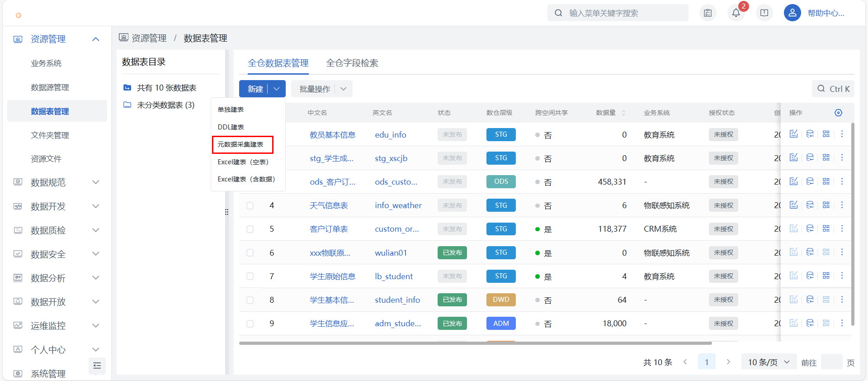Open more options dots in 教员基本信息 row
Viewport: 868px width, 381px height.
(842, 134)
